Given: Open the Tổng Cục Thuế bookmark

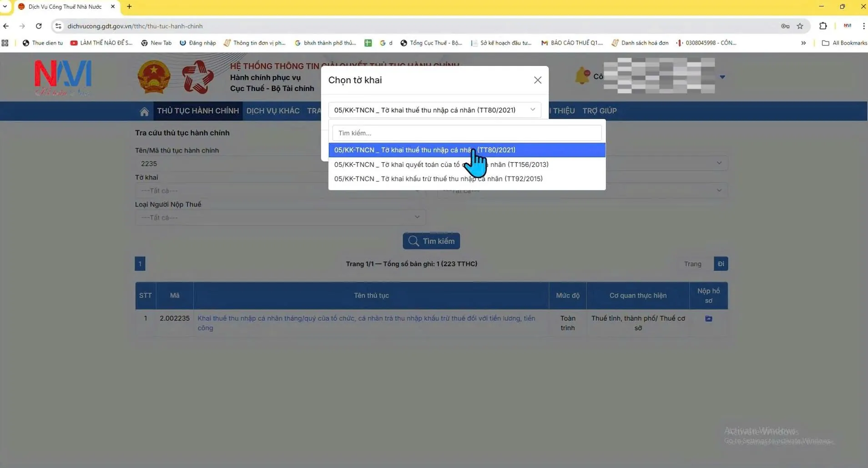Looking at the screenshot, I should (431, 43).
